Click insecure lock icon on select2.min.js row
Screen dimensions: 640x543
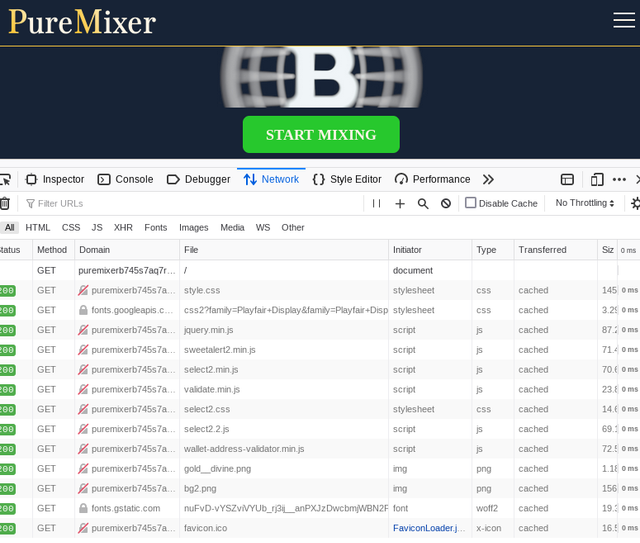coord(83,369)
